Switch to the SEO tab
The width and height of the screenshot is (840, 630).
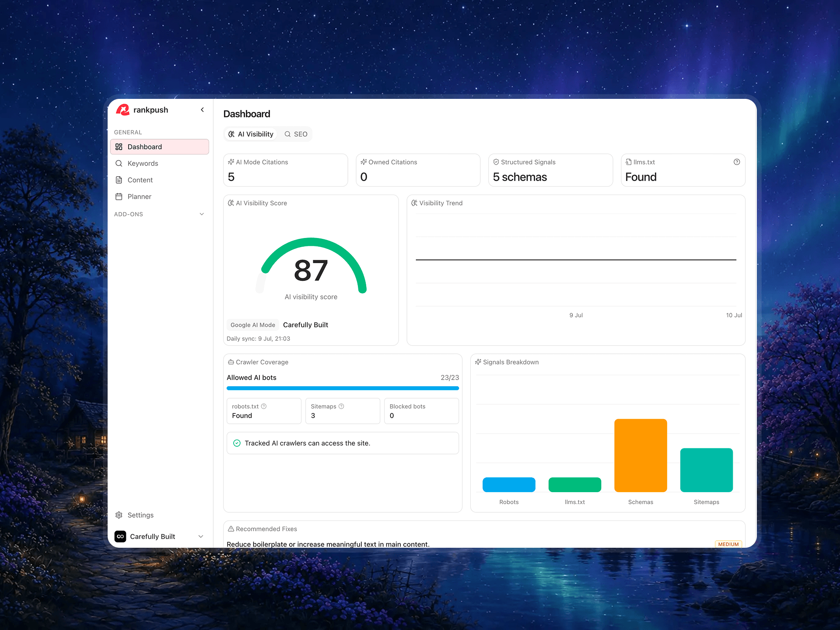pos(296,134)
